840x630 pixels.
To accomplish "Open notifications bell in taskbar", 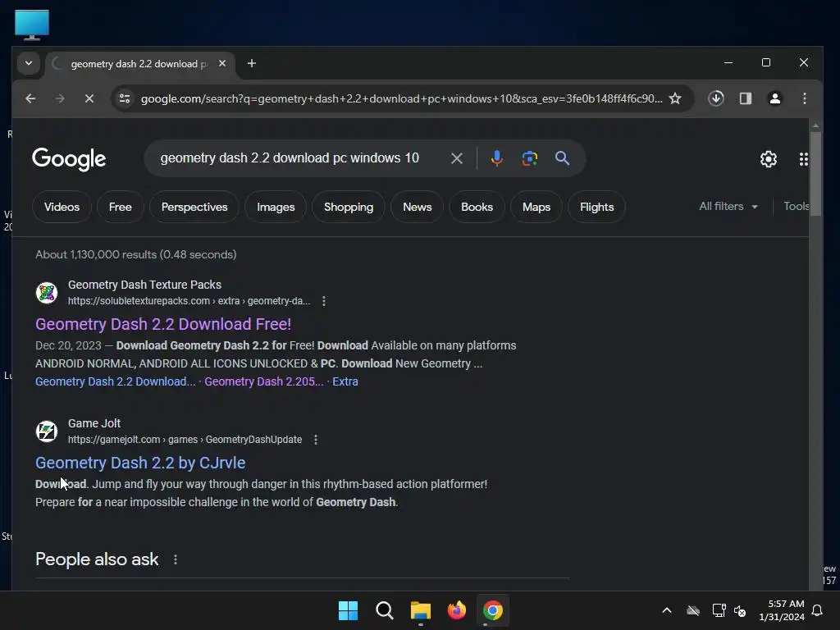I will (817, 610).
